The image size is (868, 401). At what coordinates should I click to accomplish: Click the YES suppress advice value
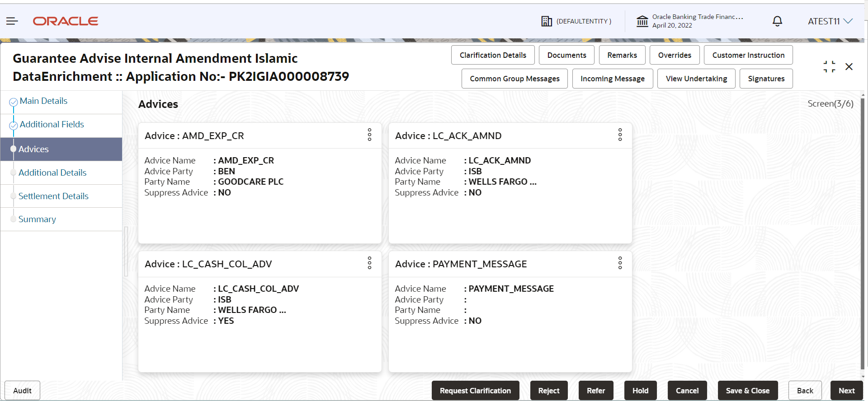point(226,321)
